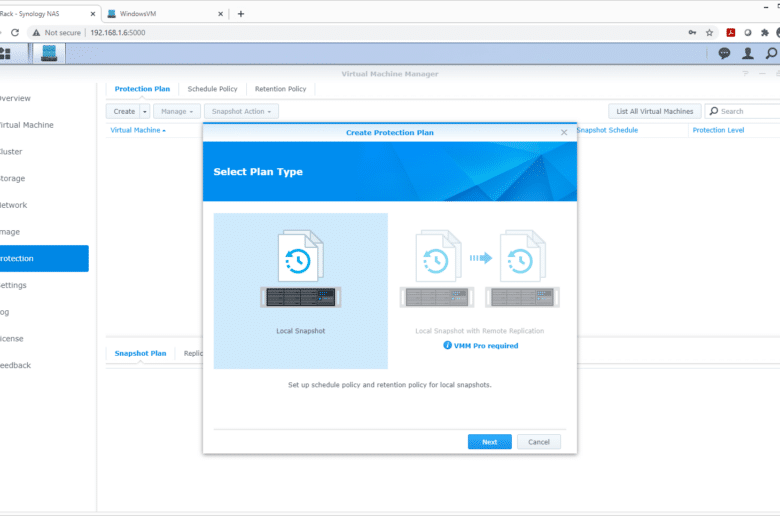
Task: Go to Log in the sidebar
Action: tap(5, 312)
